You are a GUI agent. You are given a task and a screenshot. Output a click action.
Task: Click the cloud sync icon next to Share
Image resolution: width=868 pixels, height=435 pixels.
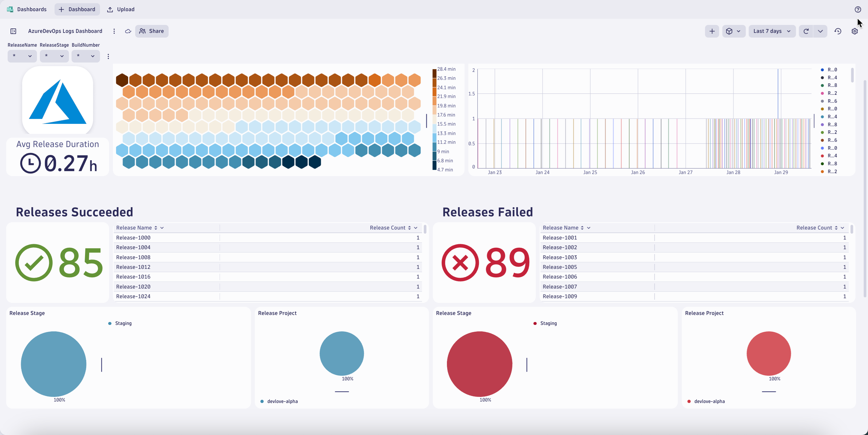[x=128, y=31]
